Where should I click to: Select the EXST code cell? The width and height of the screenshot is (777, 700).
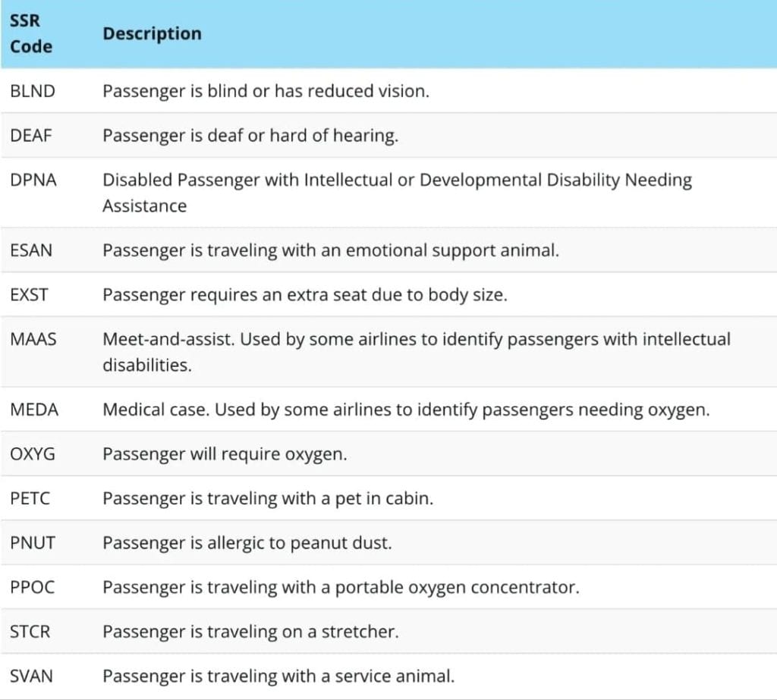30,294
